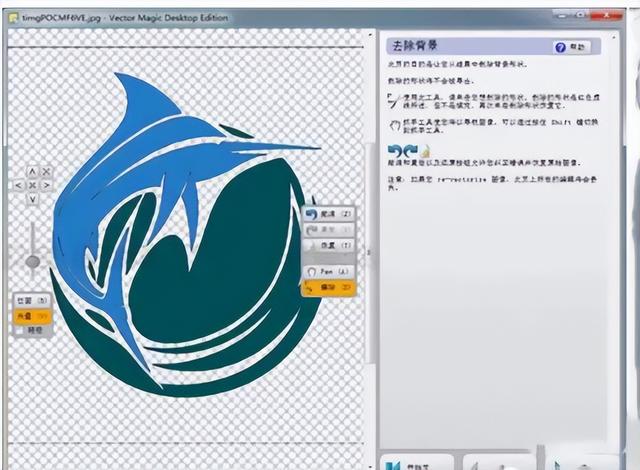Viewport: 640px width, 470px height.
Task: Click the Vector Magic app icon in title bar
Action: point(13,18)
